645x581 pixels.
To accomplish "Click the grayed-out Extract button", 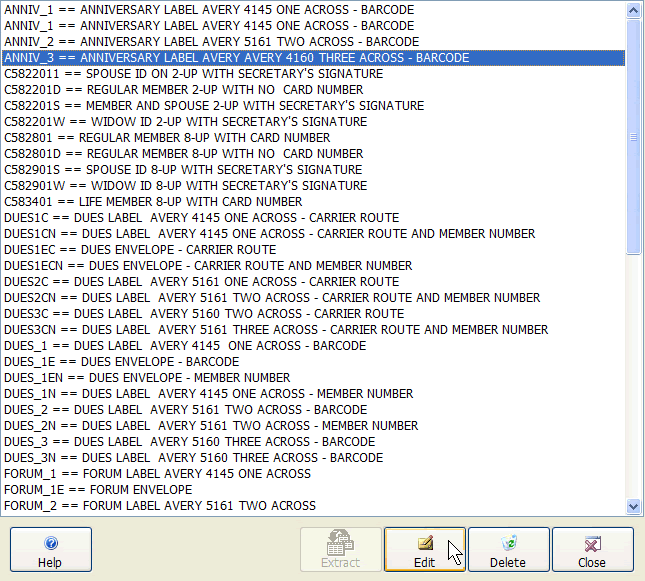I will coord(341,549).
